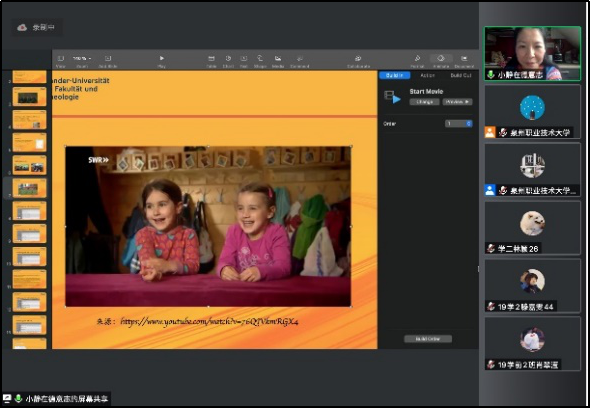Image resolution: width=592 pixels, height=410 pixels.
Task: Click the Universität Fakultät heading text
Action: (x=80, y=89)
